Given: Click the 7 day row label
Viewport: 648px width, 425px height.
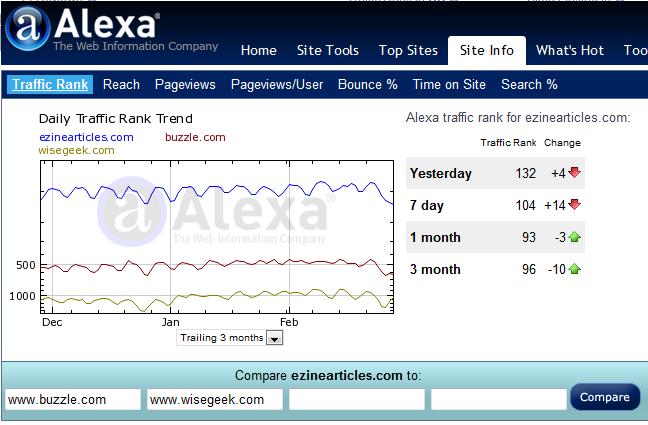Looking at the screenshot, I should 426,205.
